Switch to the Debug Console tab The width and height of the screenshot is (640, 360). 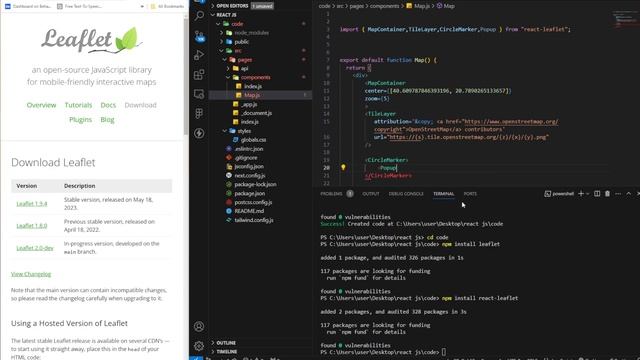click(406, 193)
